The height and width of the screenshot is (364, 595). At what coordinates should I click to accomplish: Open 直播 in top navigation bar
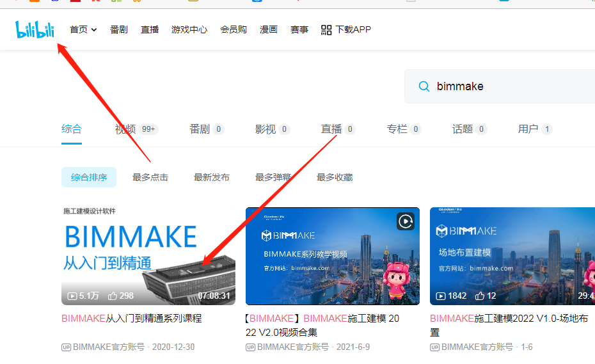(x=150, y=29)
